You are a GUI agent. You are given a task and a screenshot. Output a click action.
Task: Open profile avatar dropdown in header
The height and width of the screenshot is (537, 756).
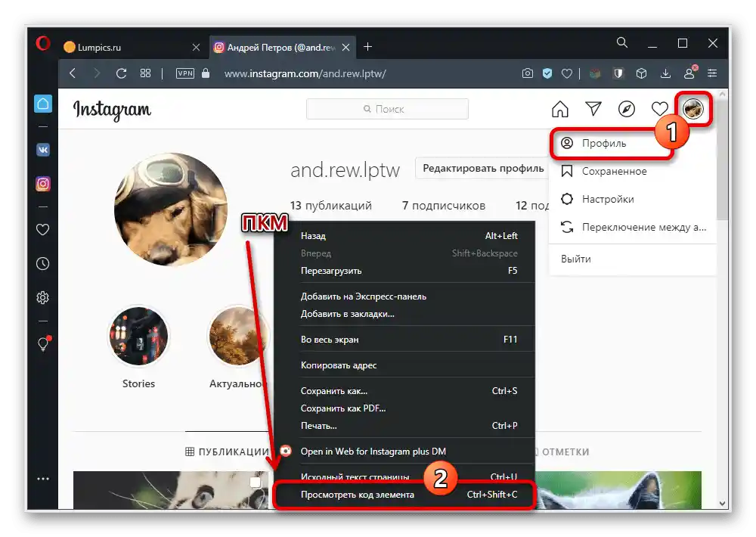pyautogui.click(x=693, y=109)
